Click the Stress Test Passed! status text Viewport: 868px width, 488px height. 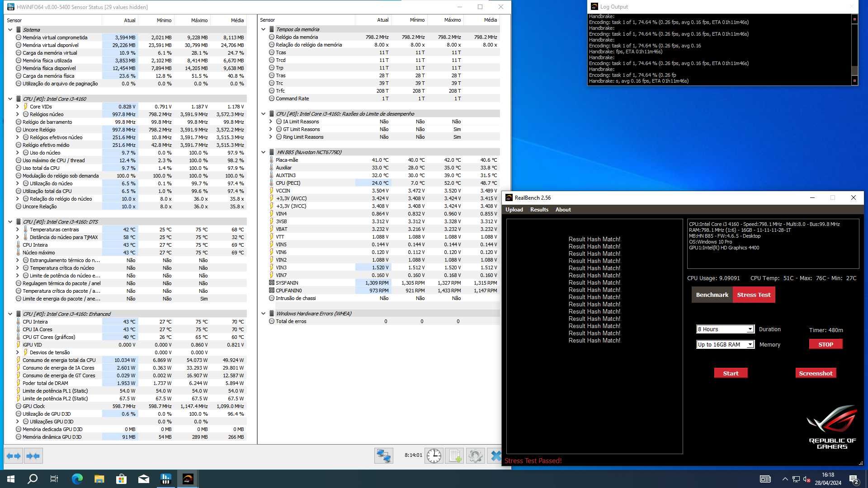(533, 461)
